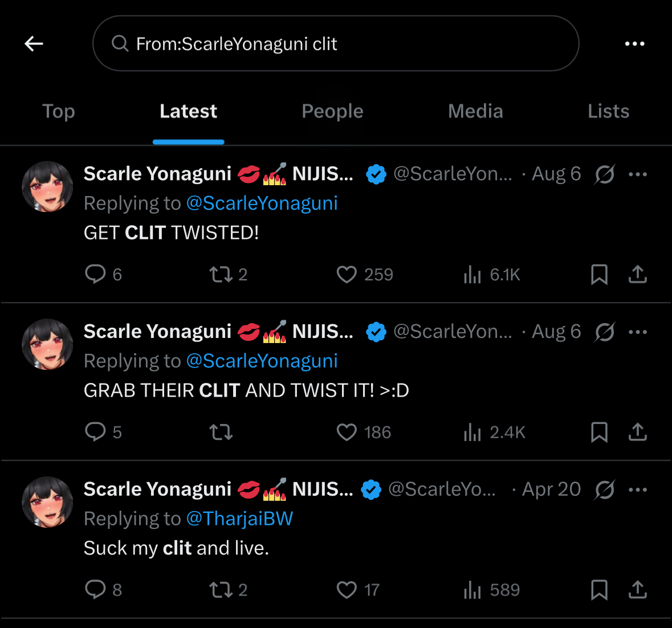View analytics showing 6.1K views
This screenshot has width=672, height=628.
(x=473, y=274)
